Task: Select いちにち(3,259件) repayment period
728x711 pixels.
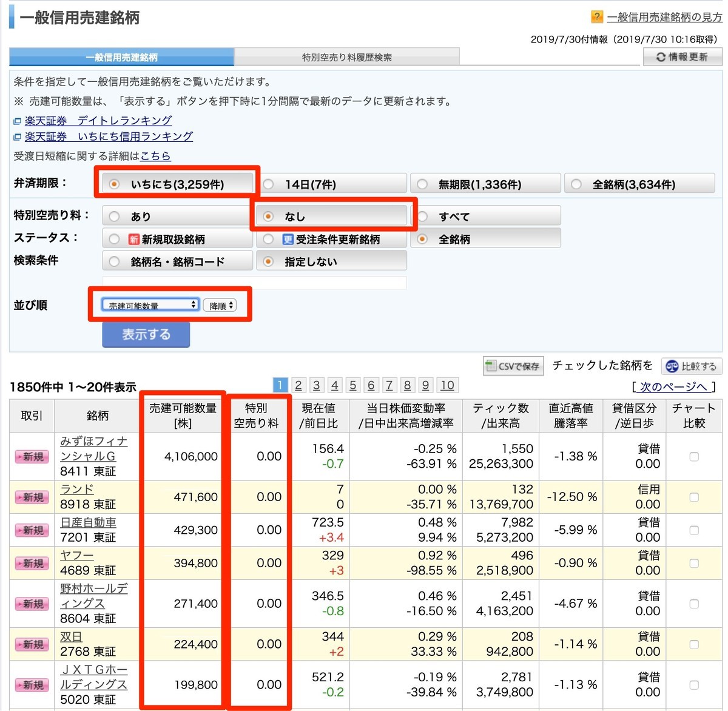Action: coord(177,184)
